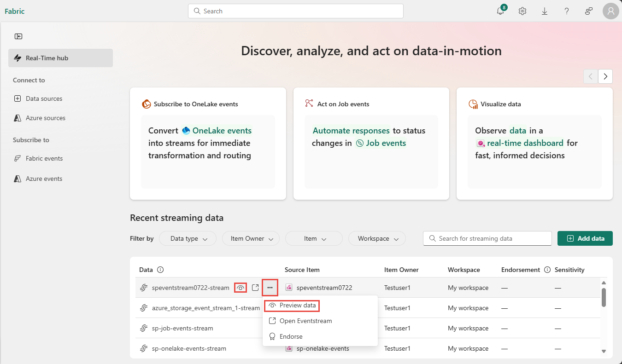The width and height of the screenshot is (622, 364).
Task: Click the Subscribe to OneLake events card icon
Action: click(147, 104)
